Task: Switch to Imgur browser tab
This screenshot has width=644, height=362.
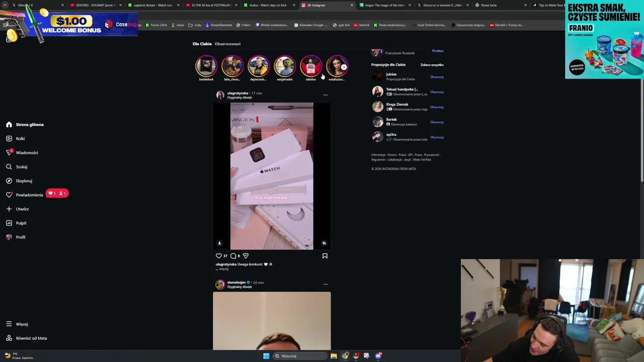Action: 384,5
